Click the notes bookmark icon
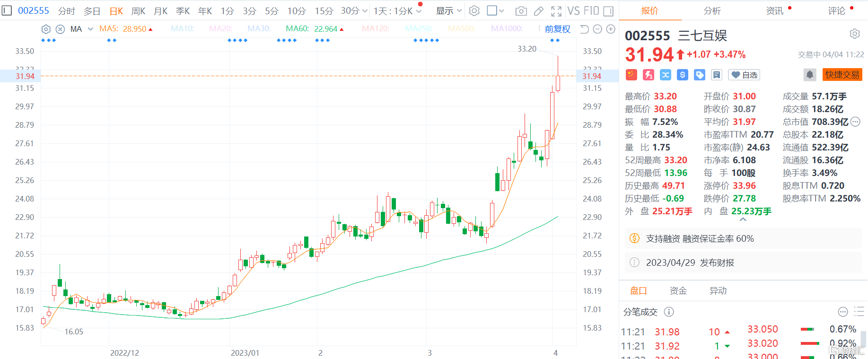This screenshot has height=359, width=868. (x=717, y=75)
